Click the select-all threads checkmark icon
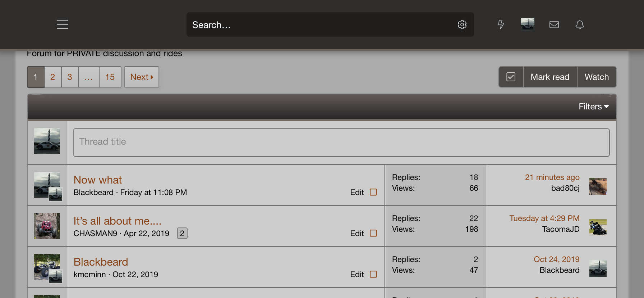 (511, 77)
